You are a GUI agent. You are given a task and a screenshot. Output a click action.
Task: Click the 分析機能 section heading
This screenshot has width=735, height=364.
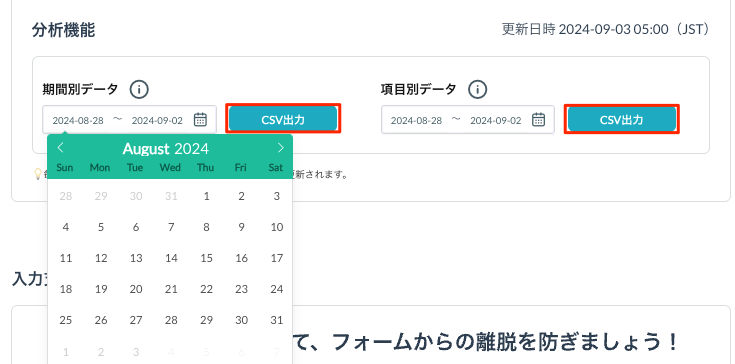point(63,30)
